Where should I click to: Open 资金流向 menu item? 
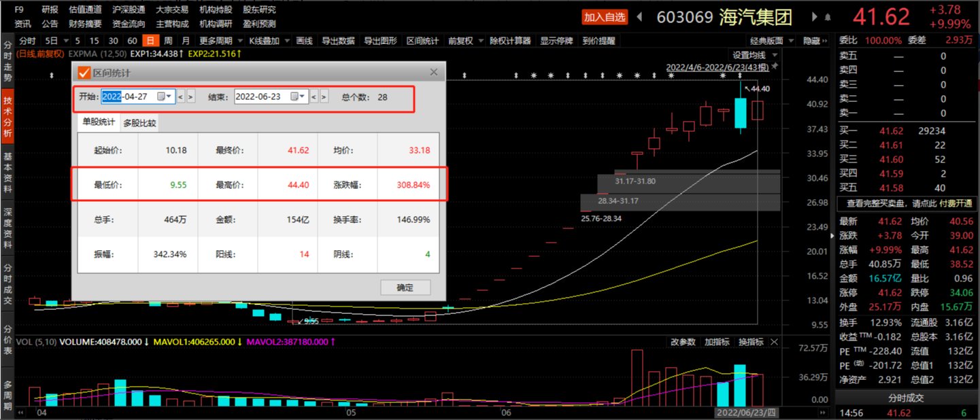(x=129, y=23)
